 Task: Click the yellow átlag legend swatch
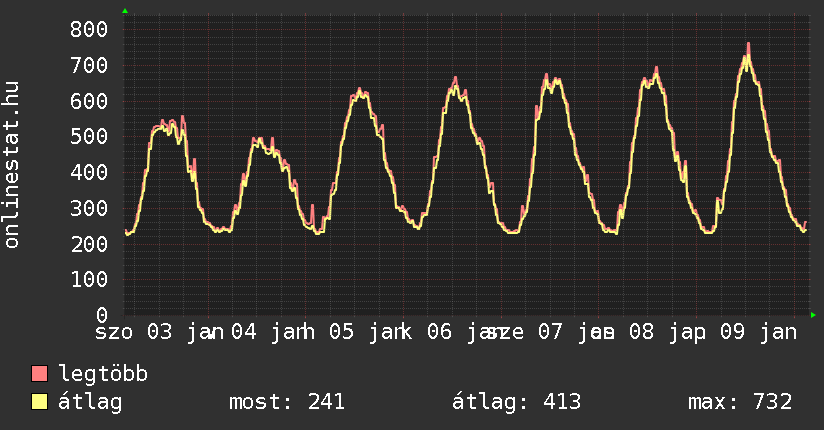click(x=39, y=402)
